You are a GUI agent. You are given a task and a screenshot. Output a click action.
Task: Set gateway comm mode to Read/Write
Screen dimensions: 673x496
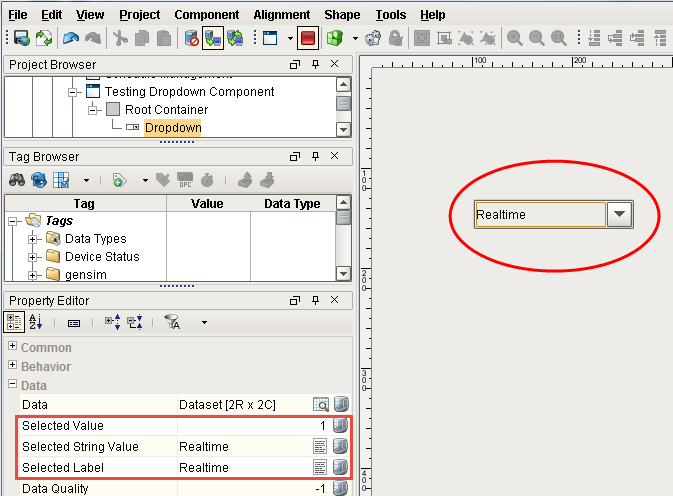(235, 38)
